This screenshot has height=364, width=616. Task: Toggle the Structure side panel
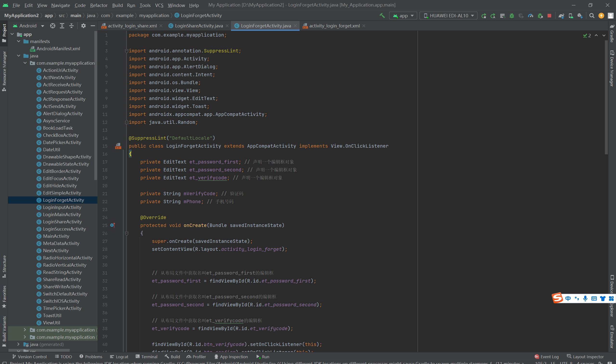point(4,266)
